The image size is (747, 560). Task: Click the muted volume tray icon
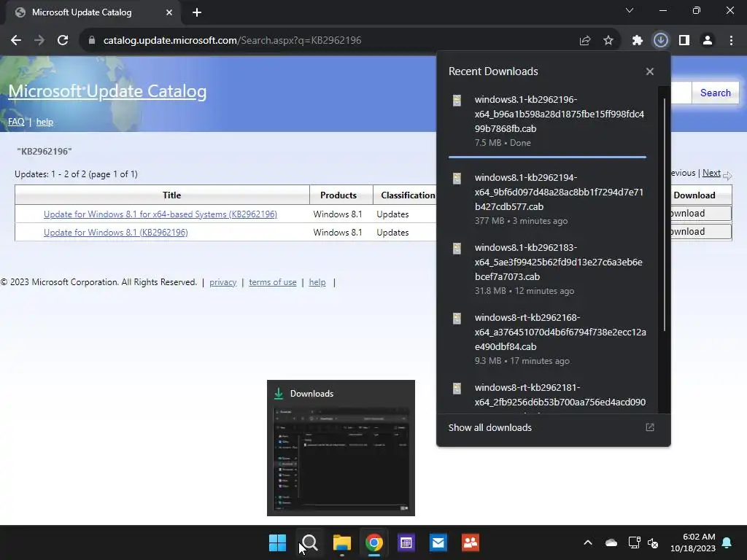tap(653, 542)
